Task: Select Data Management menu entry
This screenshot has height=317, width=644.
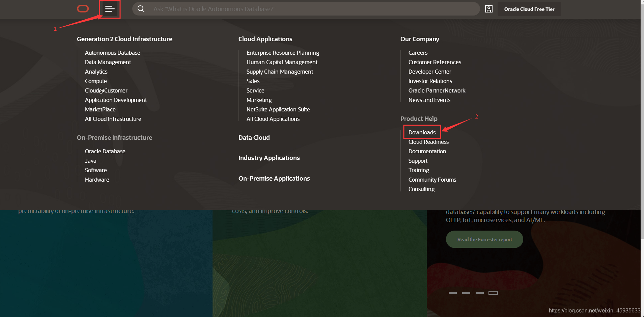Action: tap(108, 62)
